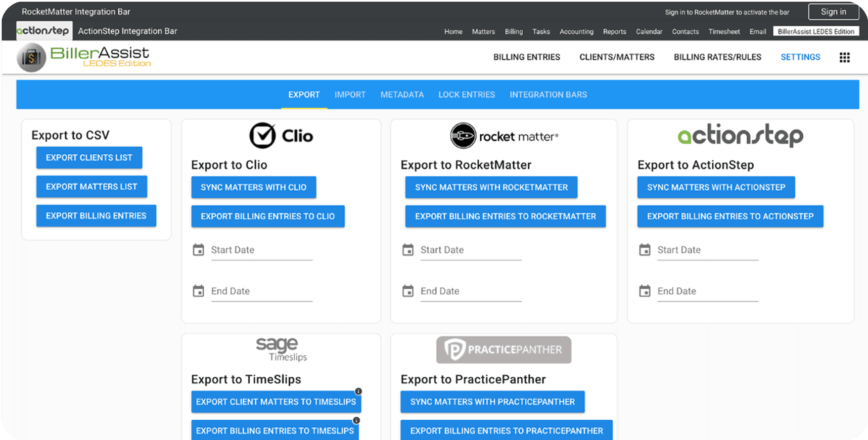Go to Billing Entries section

click(x=527, y=57)
